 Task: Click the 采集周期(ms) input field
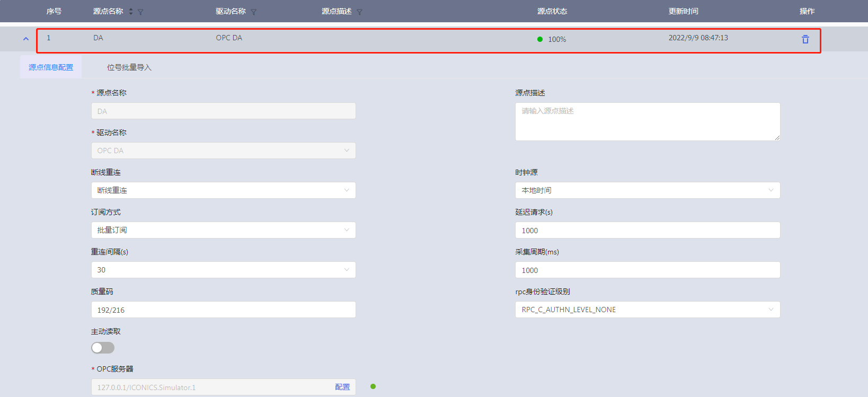tap(647, 270)
